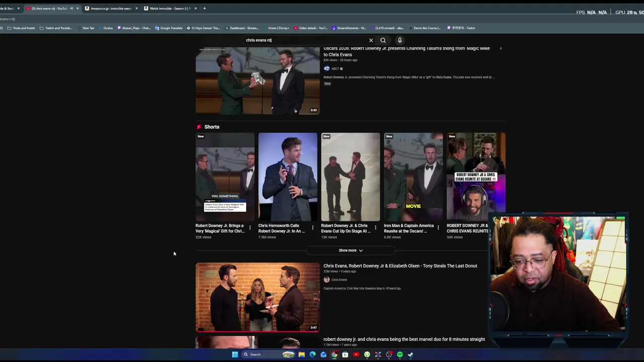Open menu for 'Cut Up On Stage' short
The height and width of the screenshot is (362, 644).
click(x=375, y=228)
